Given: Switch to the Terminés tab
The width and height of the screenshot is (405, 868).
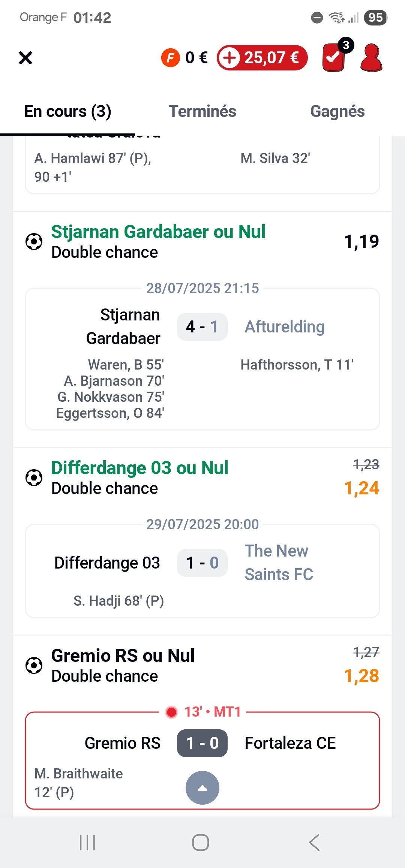Looking at the screenshot, I should click(x=202, y=111).
